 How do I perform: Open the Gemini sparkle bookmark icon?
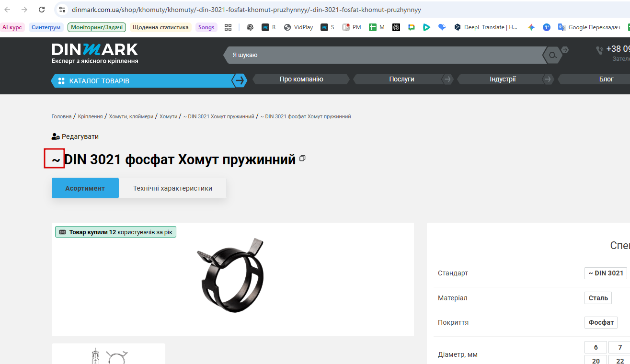[531, 27]
